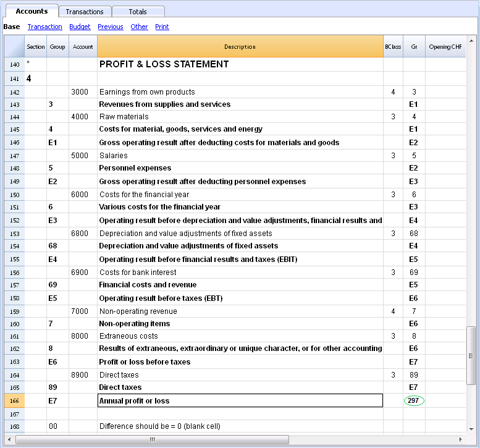Click 'Costs for material, goods, services and energy'
This screenshot has width=480, height=448.
pyautogui.click(x=240, y=129)
